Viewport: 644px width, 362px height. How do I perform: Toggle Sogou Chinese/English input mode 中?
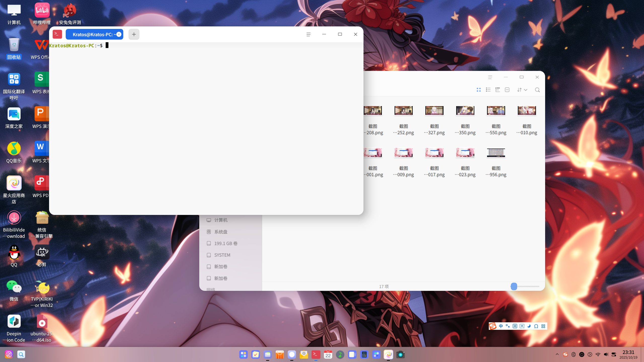point(501,326)
